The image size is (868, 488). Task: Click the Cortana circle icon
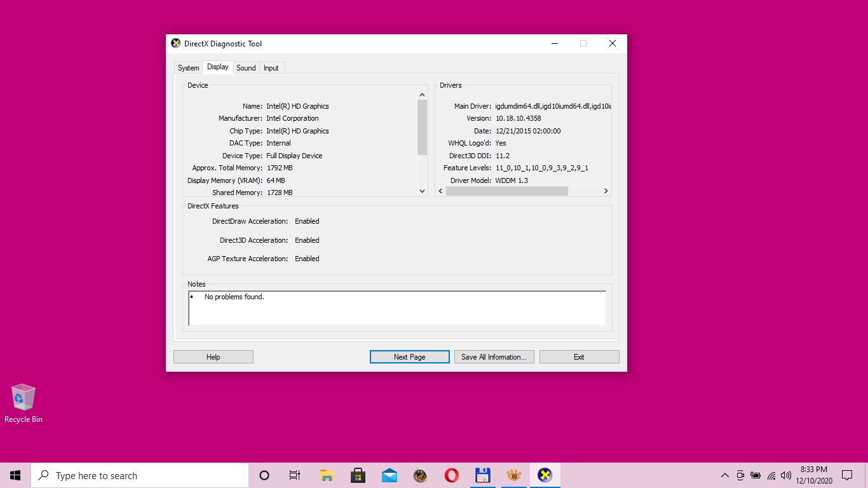coord(264,475)
